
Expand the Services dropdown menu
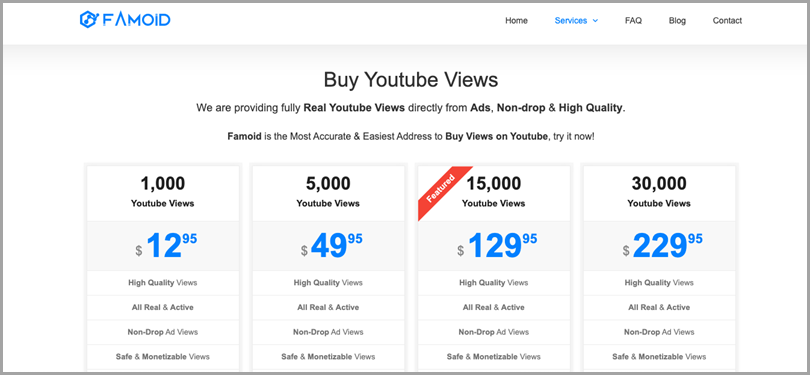click(576, 21)
